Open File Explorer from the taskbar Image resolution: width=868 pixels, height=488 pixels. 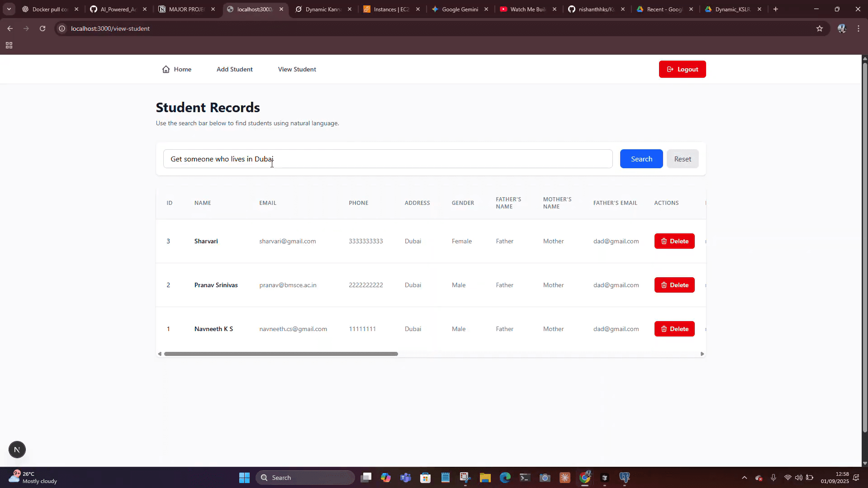[485, 478]
